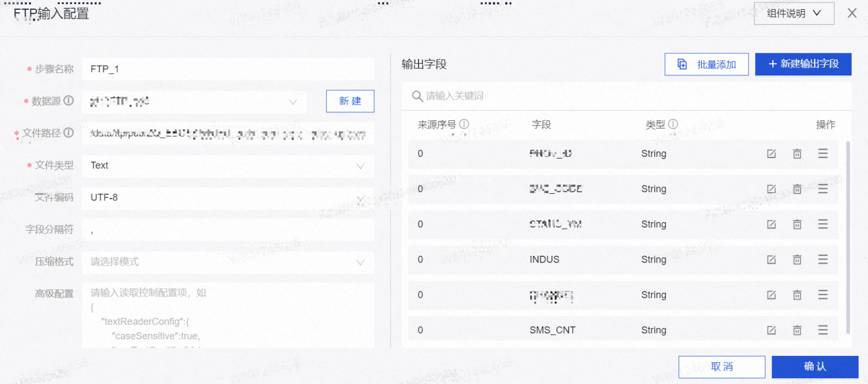Expand the 组件说明 dropdown
The image size is (868, 384).
click(794, 13)
